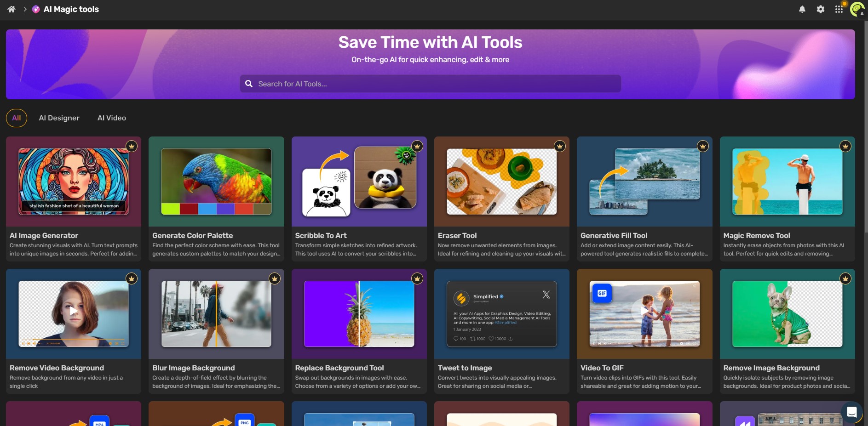Open the Video To GIF thumbnail

coord(644,314)
